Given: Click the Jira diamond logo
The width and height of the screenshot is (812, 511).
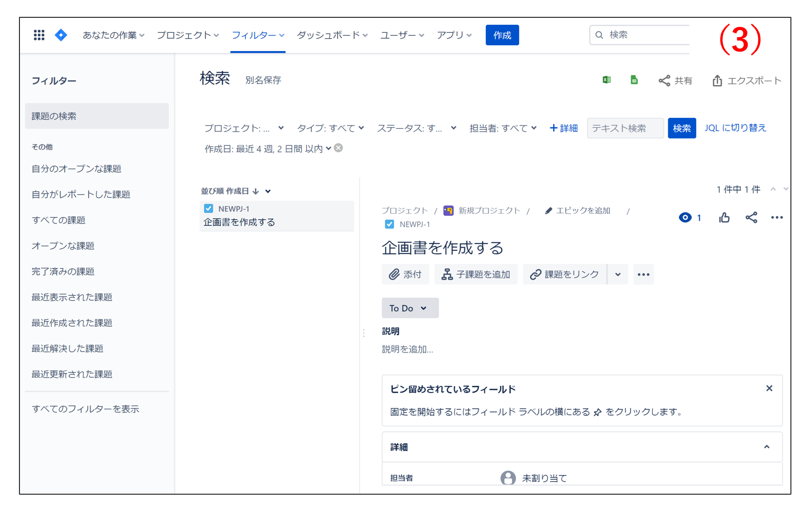Looking at the screenshot, I should point(61,35).
